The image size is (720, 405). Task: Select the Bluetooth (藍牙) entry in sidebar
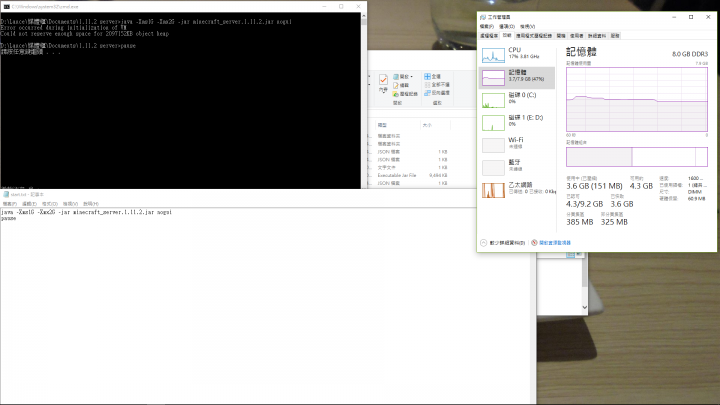point(517,168)
